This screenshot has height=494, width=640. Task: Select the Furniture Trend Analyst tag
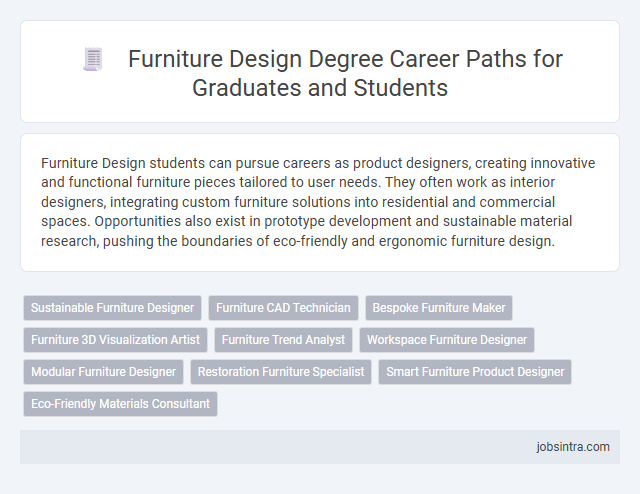[x=283, y=340]
